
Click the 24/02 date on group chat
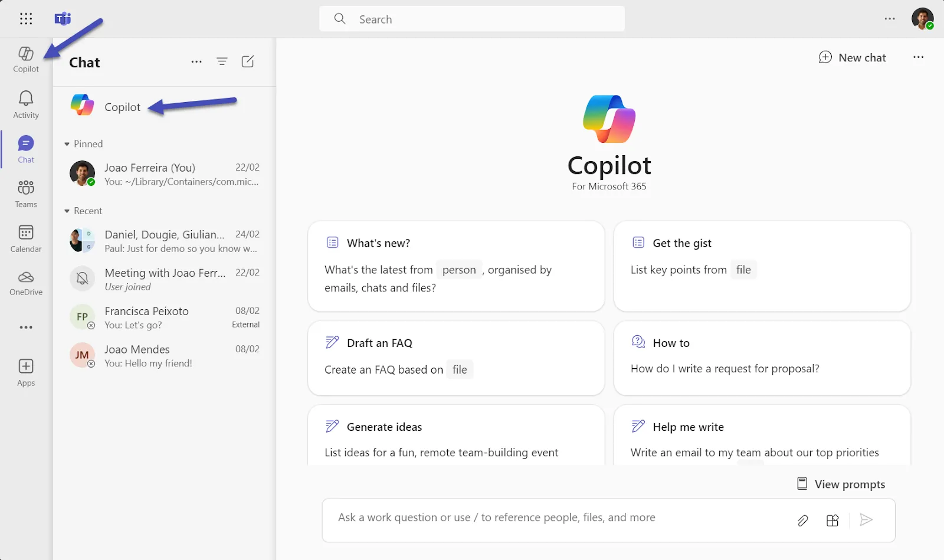tap(247, 234)
